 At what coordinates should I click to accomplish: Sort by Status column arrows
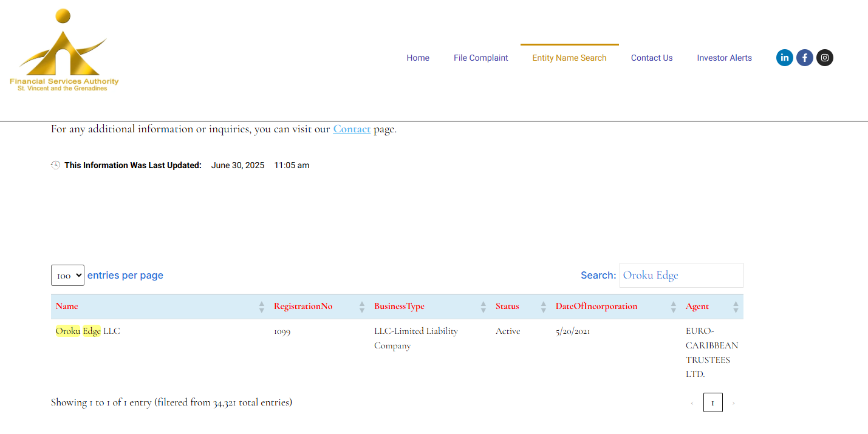[544, 307]
